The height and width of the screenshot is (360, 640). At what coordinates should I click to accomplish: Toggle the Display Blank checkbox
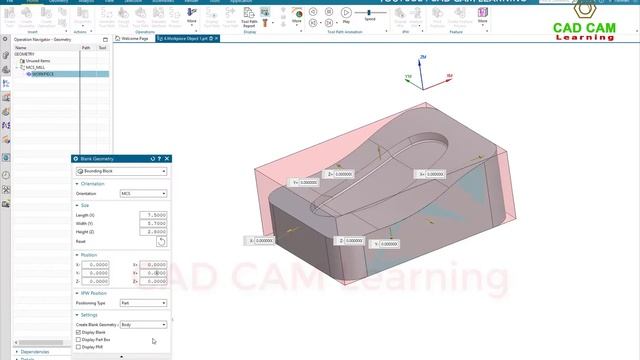78,332
